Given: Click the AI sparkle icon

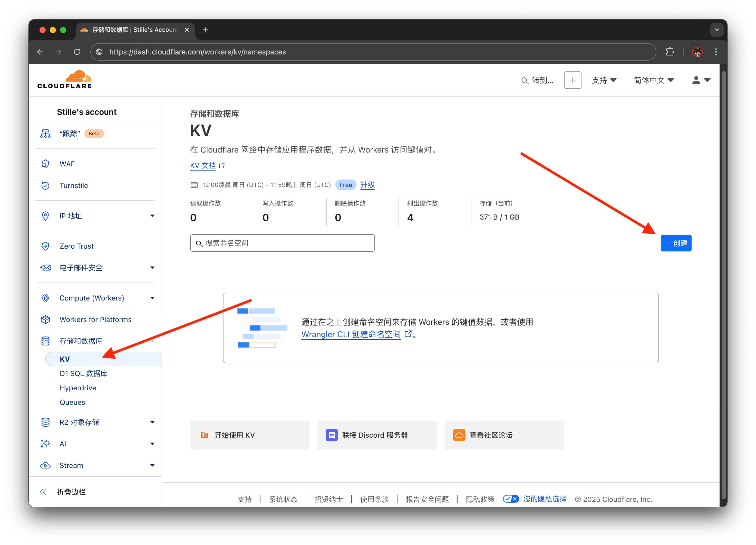Looking at the screenshot, I should [45, 444].
